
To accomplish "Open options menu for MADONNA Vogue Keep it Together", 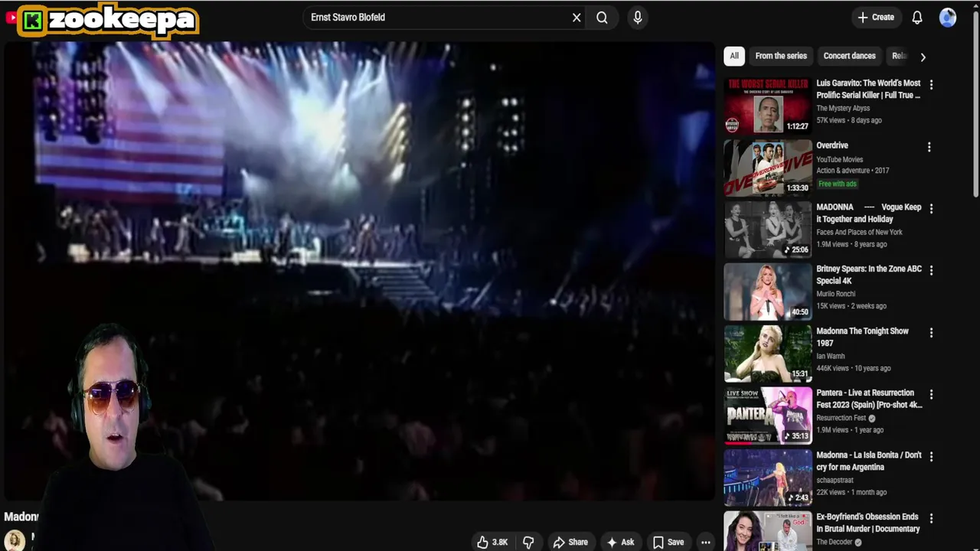I will tap(931, 208).
